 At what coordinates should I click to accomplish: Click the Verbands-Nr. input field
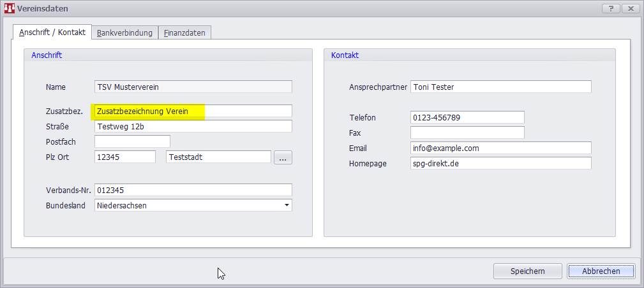click(193, 190)
